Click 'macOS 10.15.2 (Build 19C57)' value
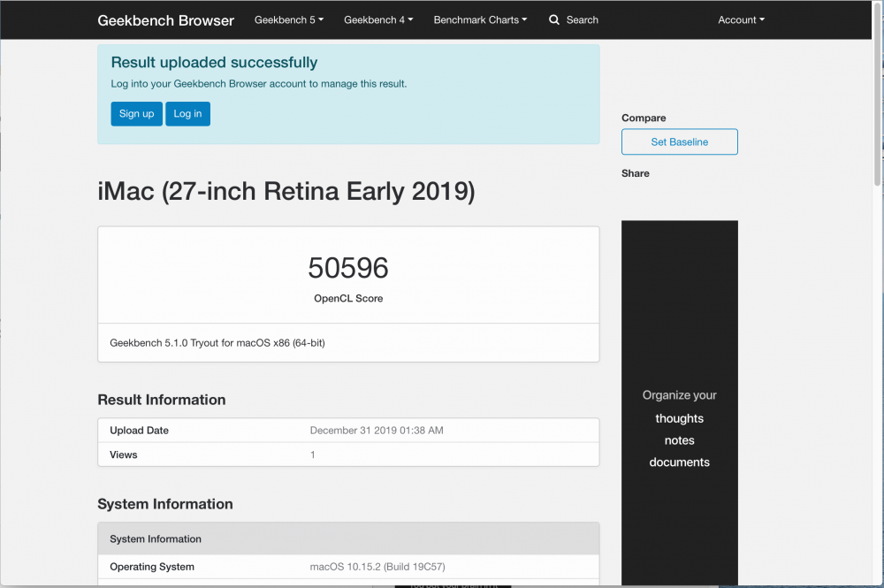The image size is (884, 588). 377,567
